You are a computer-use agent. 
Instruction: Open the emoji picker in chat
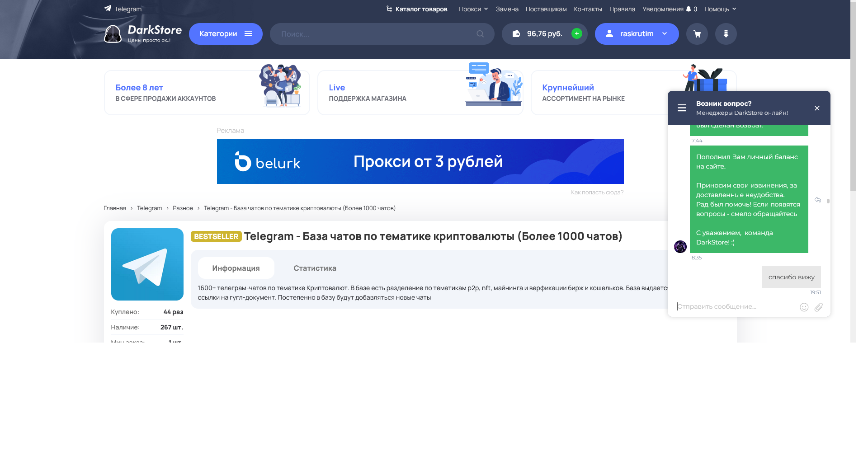tap(804, 307)
